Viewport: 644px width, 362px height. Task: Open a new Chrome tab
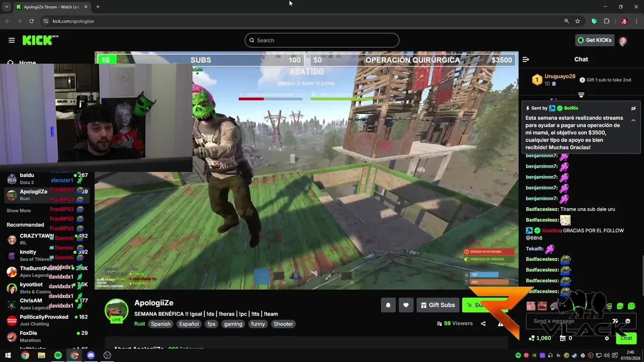point(98,7)
